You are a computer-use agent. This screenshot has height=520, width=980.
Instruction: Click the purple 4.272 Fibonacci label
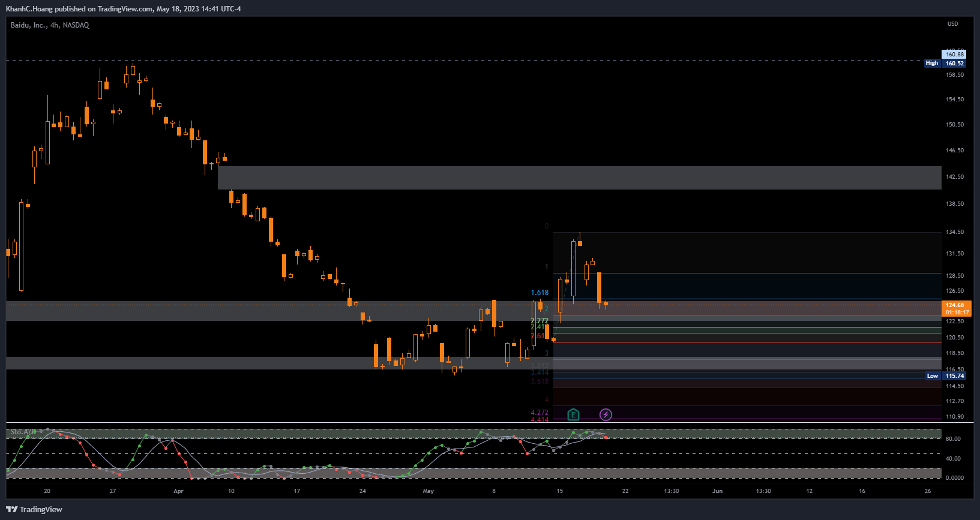click(540, 413)
